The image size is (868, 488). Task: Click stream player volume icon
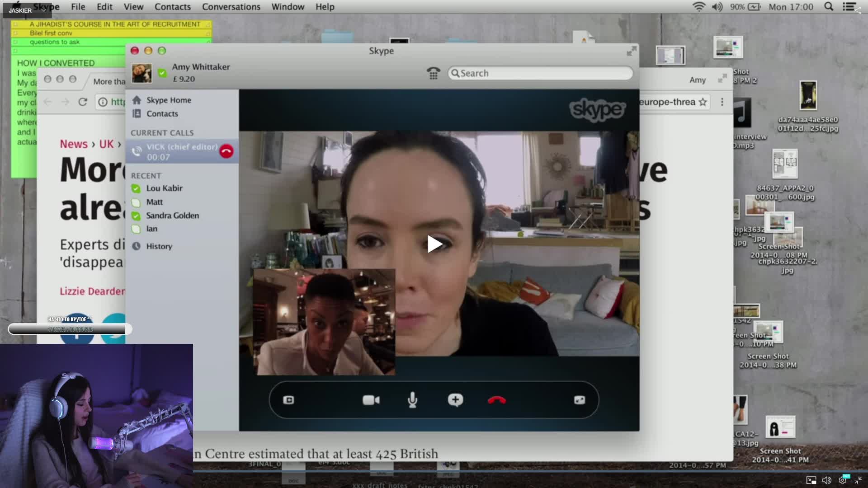pyautogui.click(x=826, y=480)
